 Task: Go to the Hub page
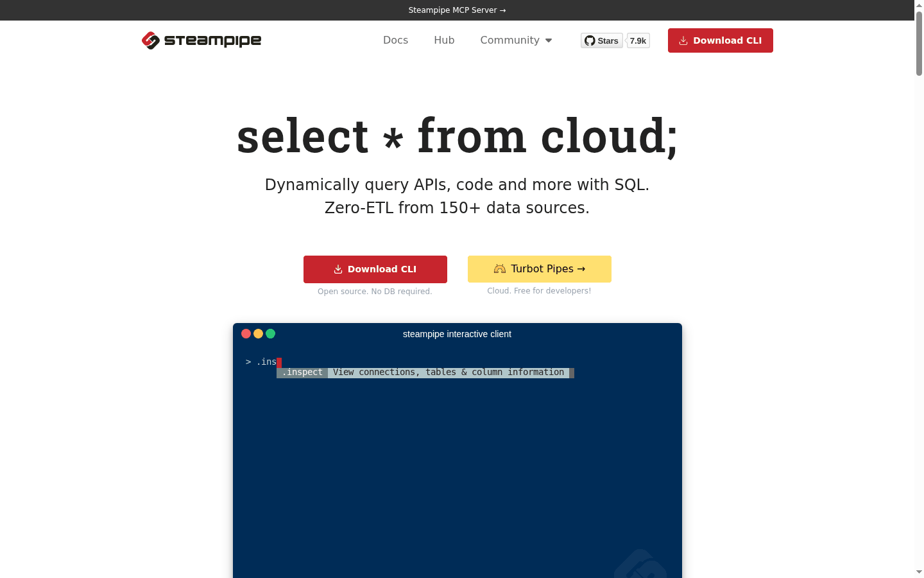pos(444,40)
